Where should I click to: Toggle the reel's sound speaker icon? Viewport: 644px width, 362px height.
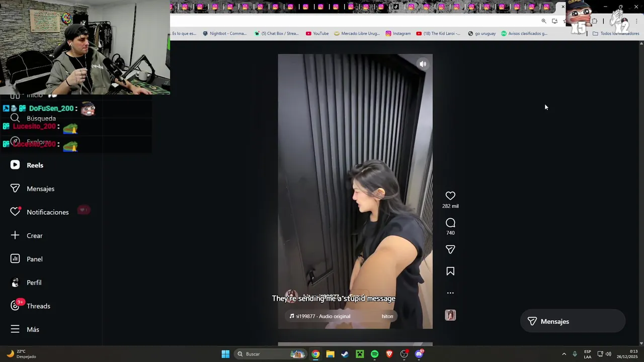tap(423, 64)
